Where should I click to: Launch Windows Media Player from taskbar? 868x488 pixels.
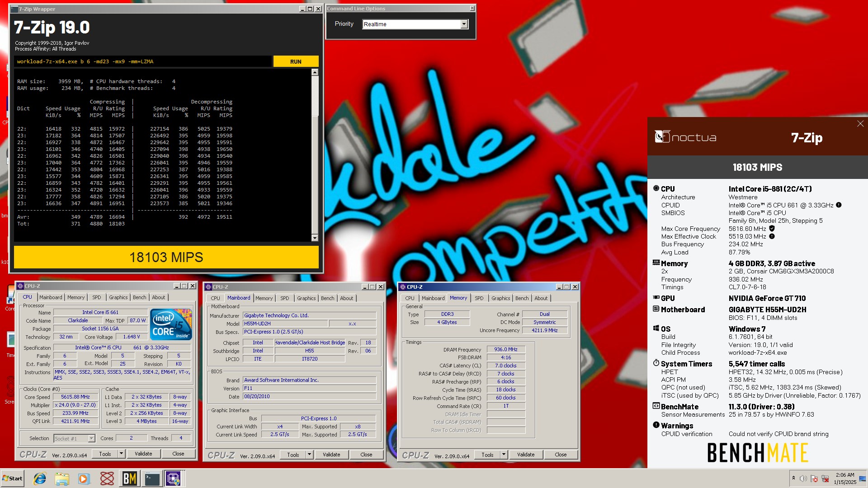pyautogui.click(x=84, y=479)
